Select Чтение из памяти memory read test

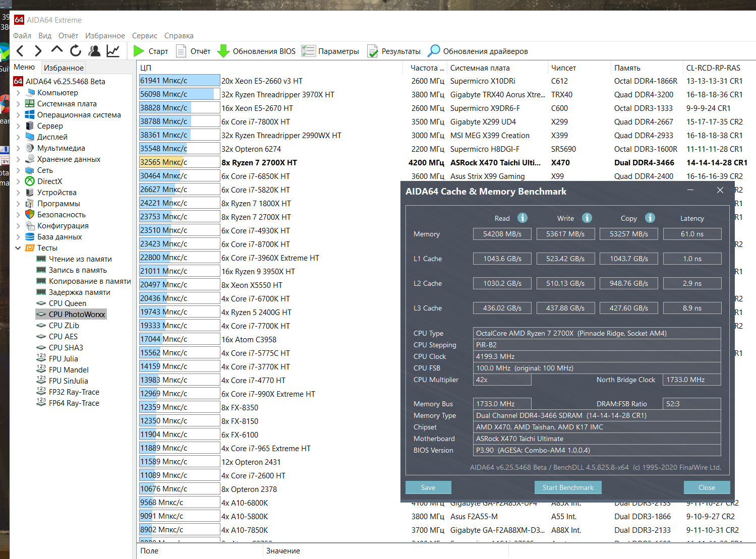[x=80, y=259]
